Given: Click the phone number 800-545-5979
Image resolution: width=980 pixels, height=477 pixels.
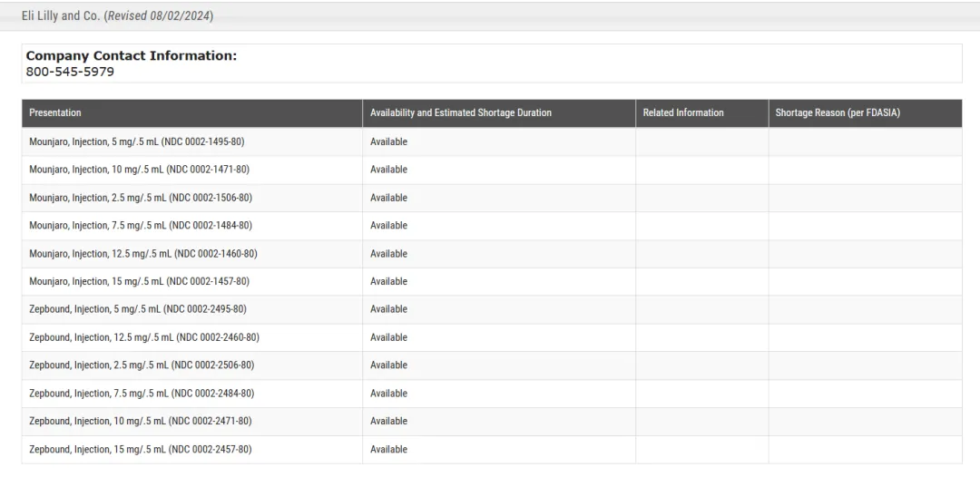Looking at the screenshot, I should pos(70,72).
